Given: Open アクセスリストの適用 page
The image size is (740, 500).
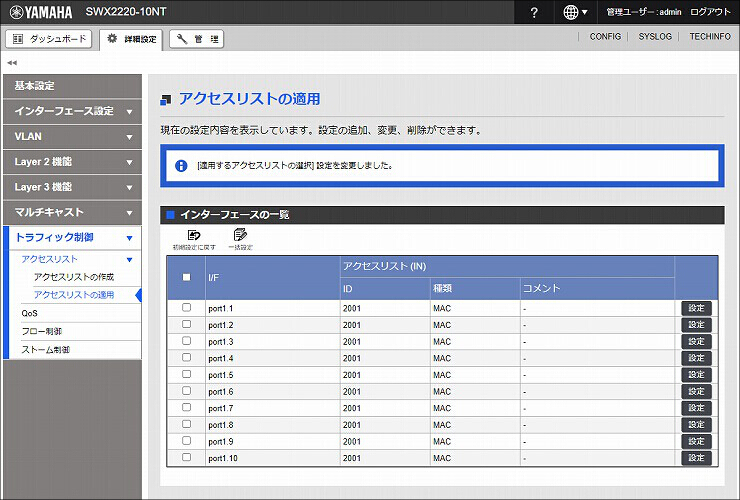Looking at the screenshot, I should (74, 295).
